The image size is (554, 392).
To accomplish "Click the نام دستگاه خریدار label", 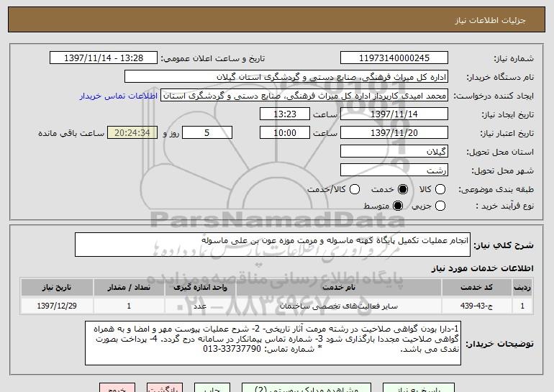I will click(500, 78).
